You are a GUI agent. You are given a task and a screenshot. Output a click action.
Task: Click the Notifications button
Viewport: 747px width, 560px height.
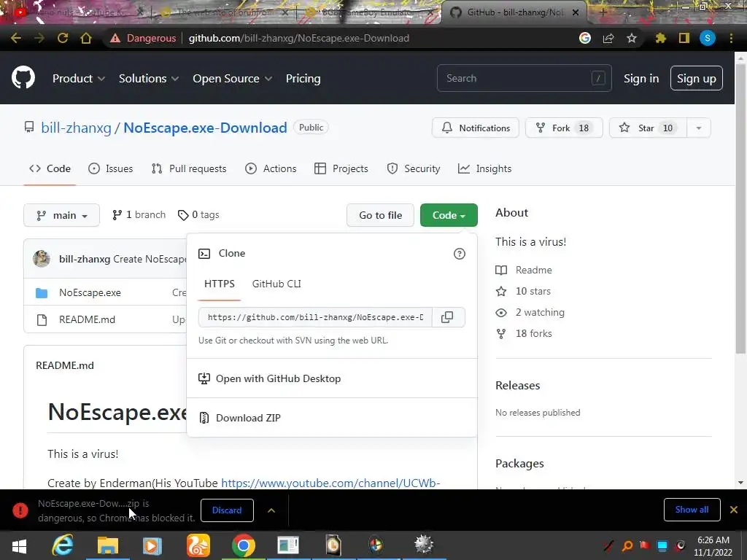(x=476, y=128)
